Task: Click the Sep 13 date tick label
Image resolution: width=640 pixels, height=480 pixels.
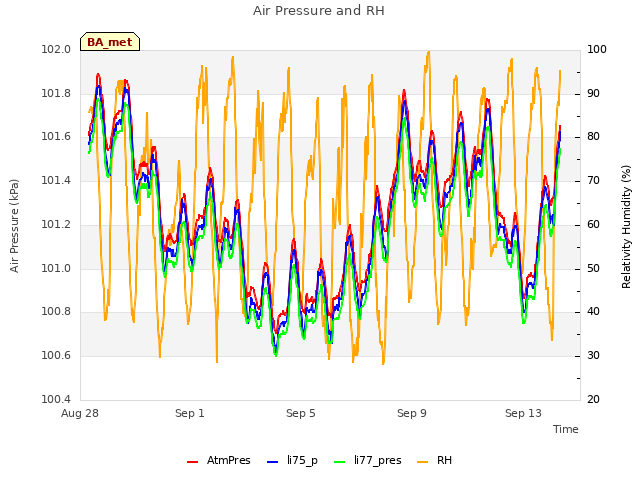Action: point(523,413)
